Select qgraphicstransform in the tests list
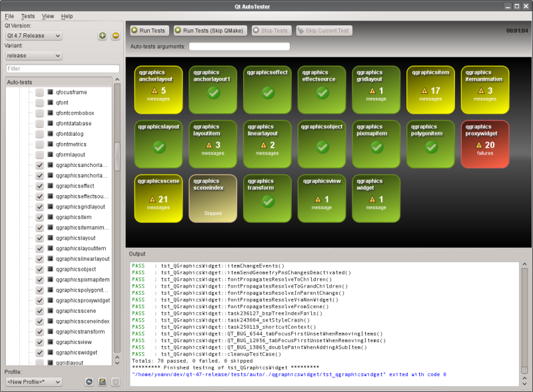The width and height of the screenshot is (533, 392). pos(80,331)
